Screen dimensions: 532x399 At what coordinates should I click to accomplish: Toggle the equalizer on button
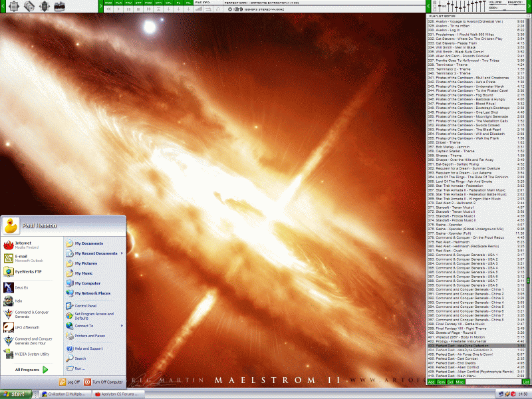pyautogui.click(x=435, y=3)
